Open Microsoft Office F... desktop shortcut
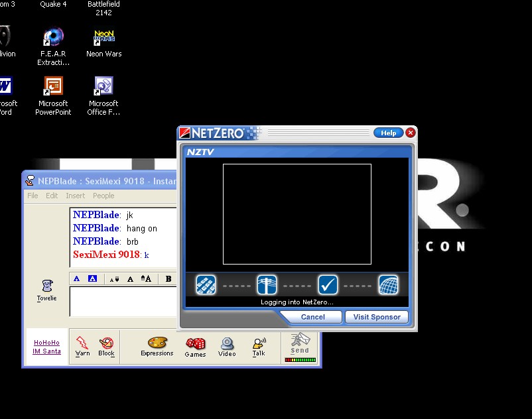Image resolution: width=532 pixels, height=419 pixels. point(103,96)
